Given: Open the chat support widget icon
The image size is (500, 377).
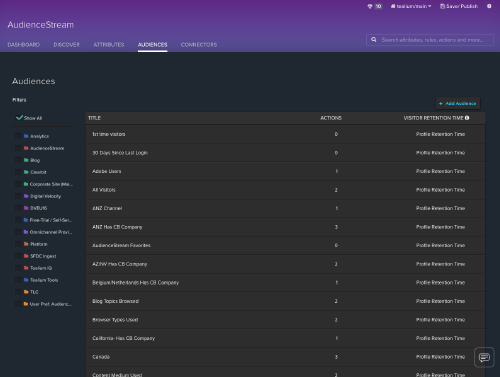Looking at the screenshot, I should [484, 357].
